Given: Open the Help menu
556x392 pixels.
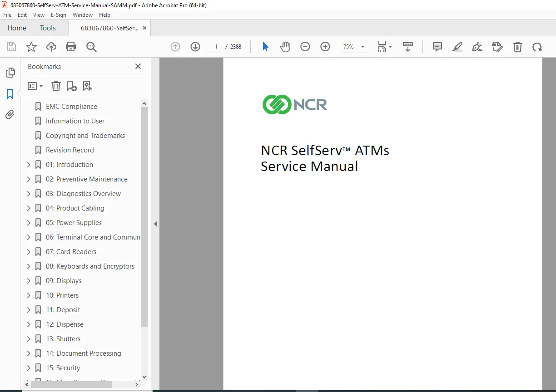Looking at the screenshot, I should point(104,15).
